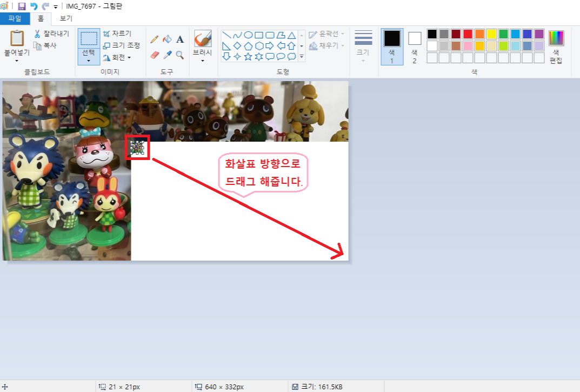
Task: Open the File (파일) tab
Action: click(15, 18)
